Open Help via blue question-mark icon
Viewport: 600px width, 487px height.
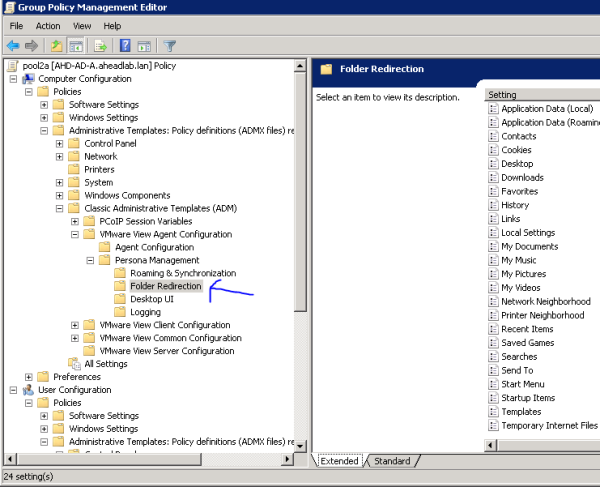pyautogui.click(x=125, y=45)
